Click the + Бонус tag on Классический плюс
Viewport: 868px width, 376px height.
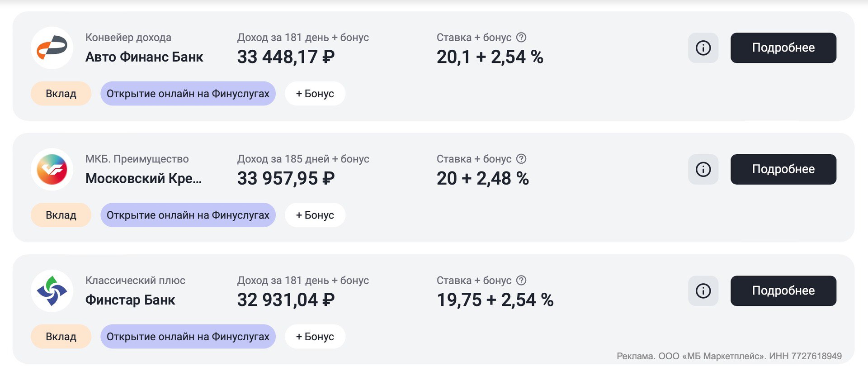click(x=315, y=337)
